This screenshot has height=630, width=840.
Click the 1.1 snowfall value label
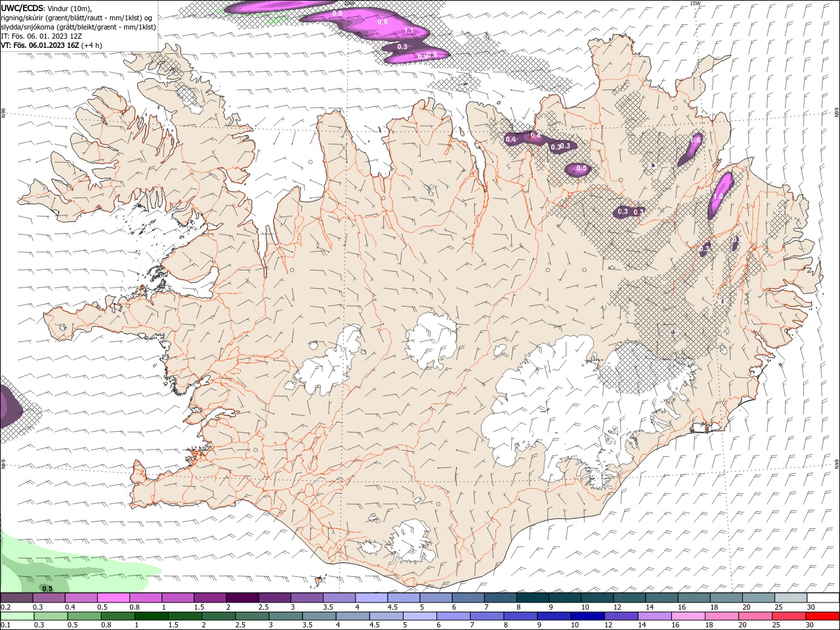(409, 31)
